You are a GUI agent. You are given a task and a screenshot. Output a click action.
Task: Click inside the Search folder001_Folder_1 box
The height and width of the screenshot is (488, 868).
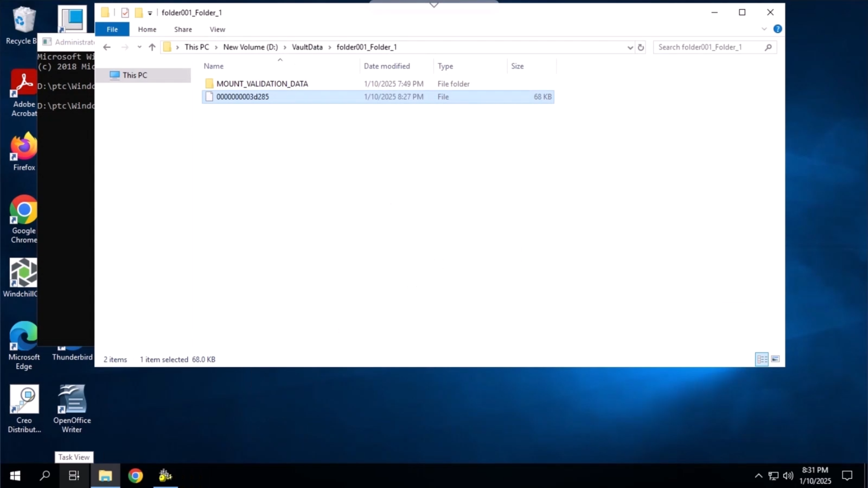coord(705,47)
